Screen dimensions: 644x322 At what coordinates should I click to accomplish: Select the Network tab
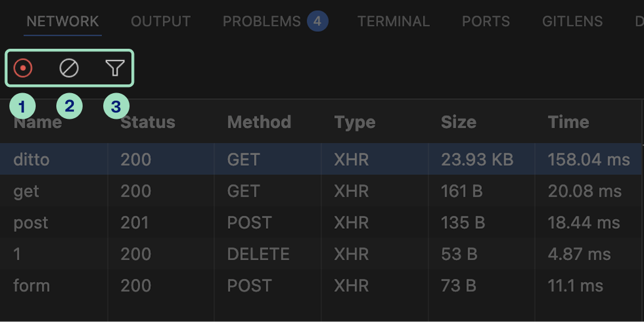tap(63, 21)
